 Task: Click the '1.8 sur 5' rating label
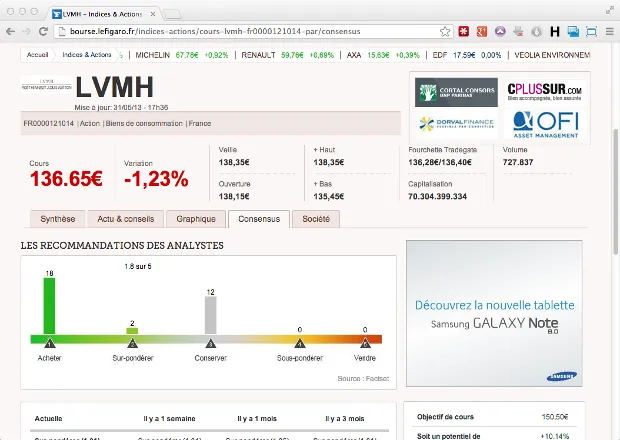pos(138,266)
